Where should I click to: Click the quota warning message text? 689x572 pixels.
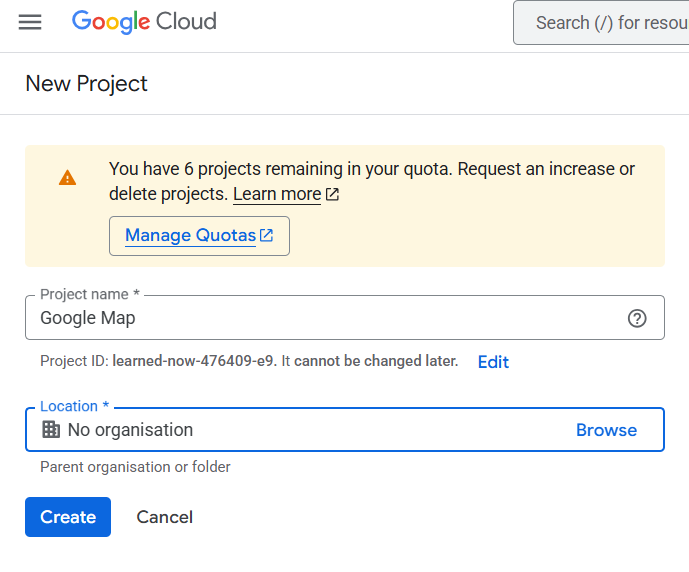372,181
